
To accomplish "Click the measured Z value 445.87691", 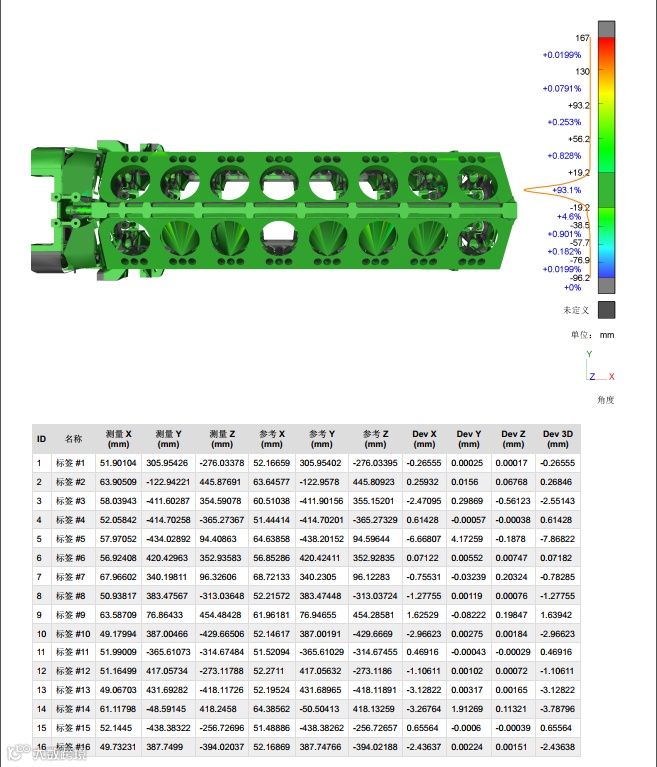I will (220, 482).
